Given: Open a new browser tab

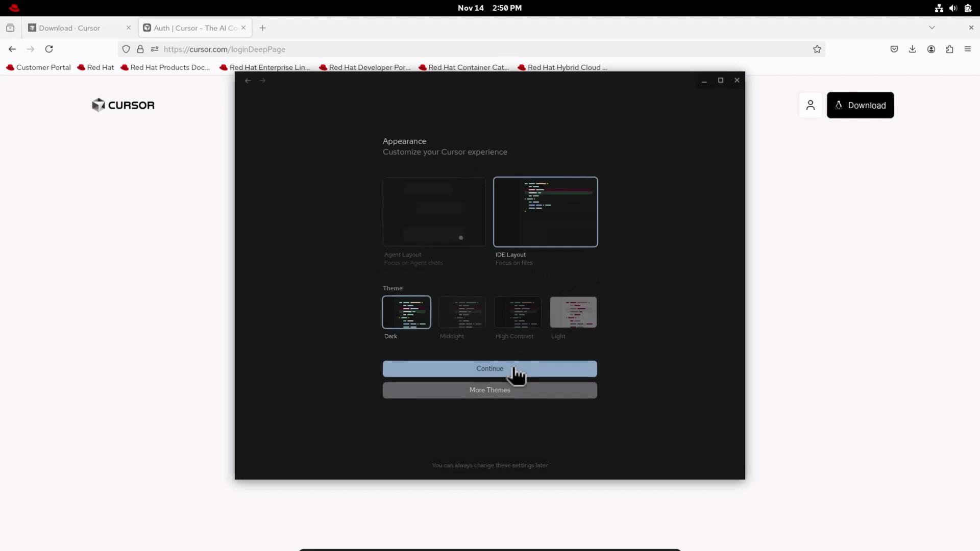Looking at the screenshot, I should pos(263,28).
